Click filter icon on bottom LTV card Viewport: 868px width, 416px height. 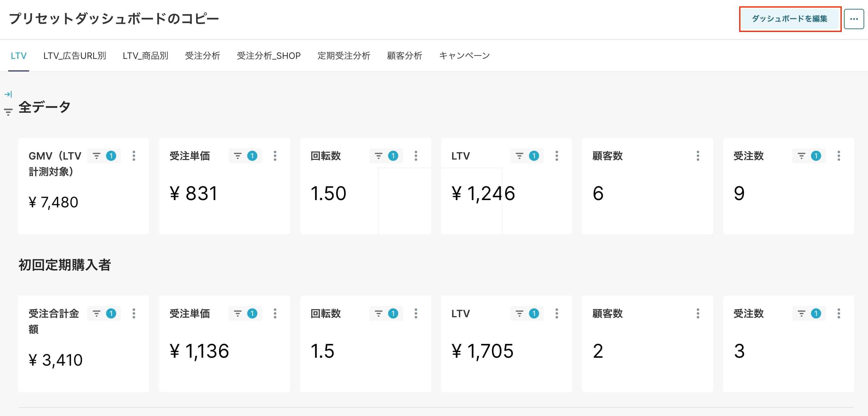(519, 313)
